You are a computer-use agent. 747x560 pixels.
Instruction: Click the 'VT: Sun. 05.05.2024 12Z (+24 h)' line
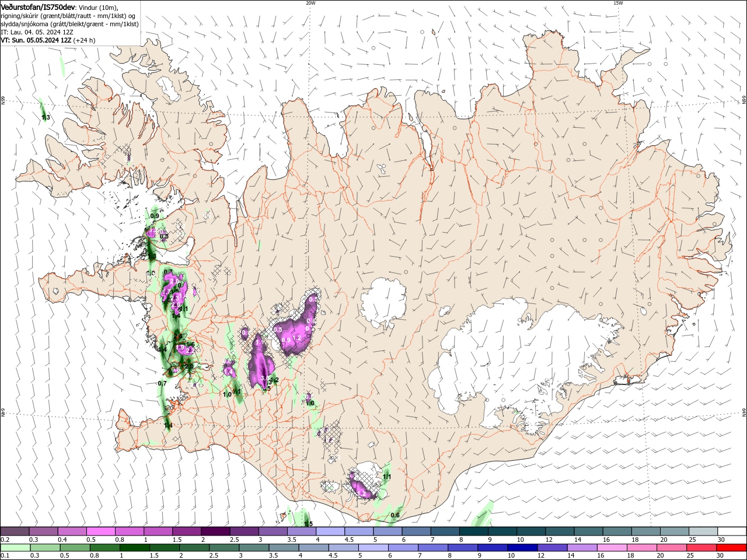point(48,40)
